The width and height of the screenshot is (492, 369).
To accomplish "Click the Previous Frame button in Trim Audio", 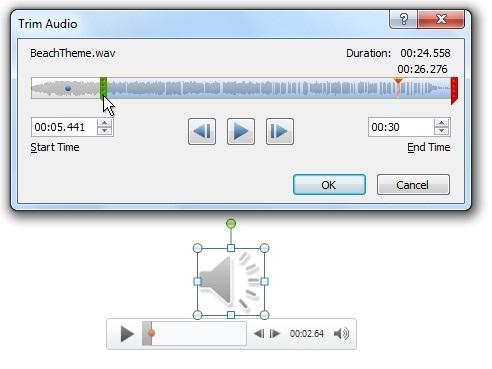I will click(202, 131).
